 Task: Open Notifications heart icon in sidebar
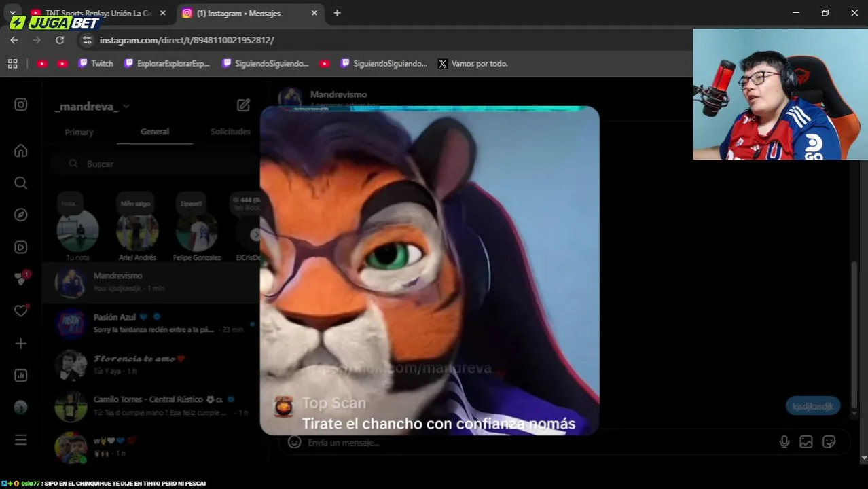pyautogui.click(x=21, y=310)
